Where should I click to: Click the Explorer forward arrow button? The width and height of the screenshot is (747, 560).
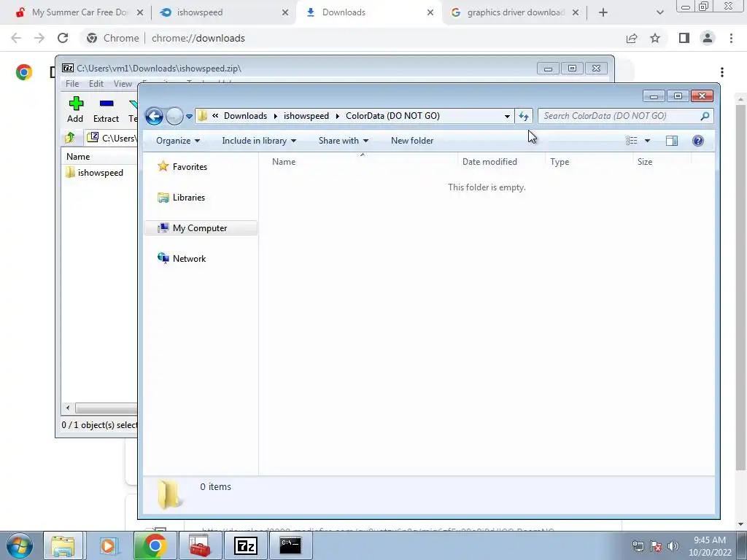tap(174, 116)
